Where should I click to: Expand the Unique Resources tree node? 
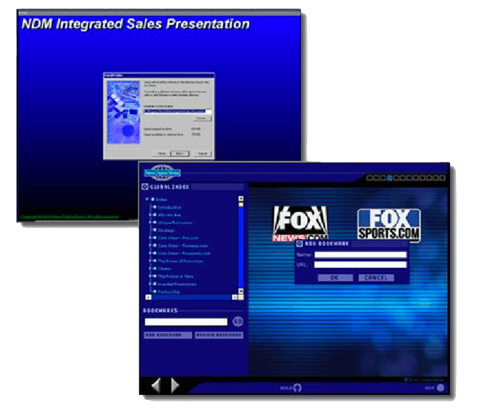click(151, 223)
